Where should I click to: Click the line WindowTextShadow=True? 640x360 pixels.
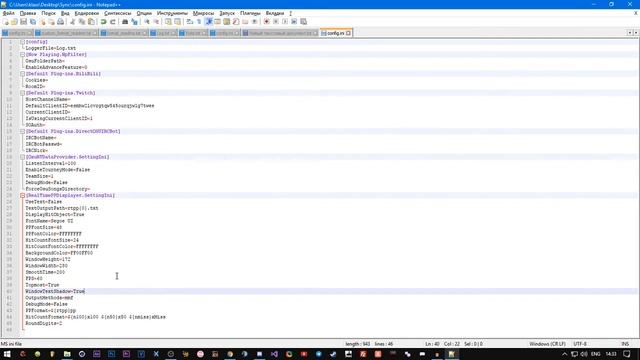pos(55,291)
